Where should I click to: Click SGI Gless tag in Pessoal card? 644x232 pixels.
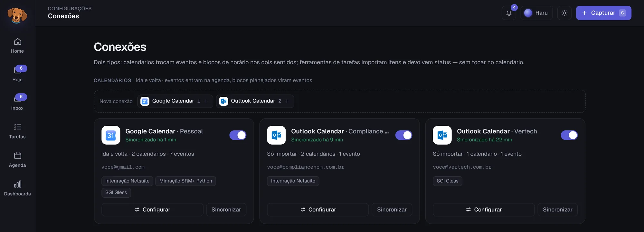tap(116, 192)
